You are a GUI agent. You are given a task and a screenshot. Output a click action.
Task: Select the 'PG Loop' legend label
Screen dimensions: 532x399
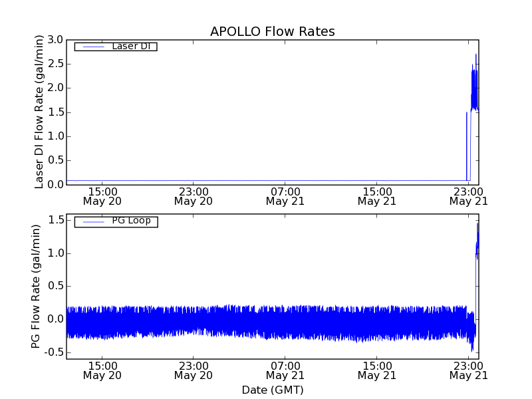point(131,221)
